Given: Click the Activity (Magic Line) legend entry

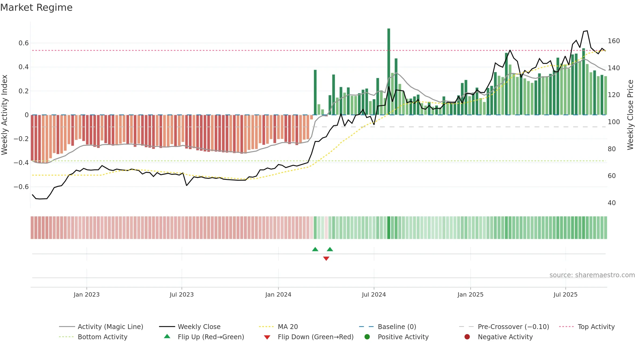Looking at the screenshot, I should pyautogui.click(x=101, y=327).
